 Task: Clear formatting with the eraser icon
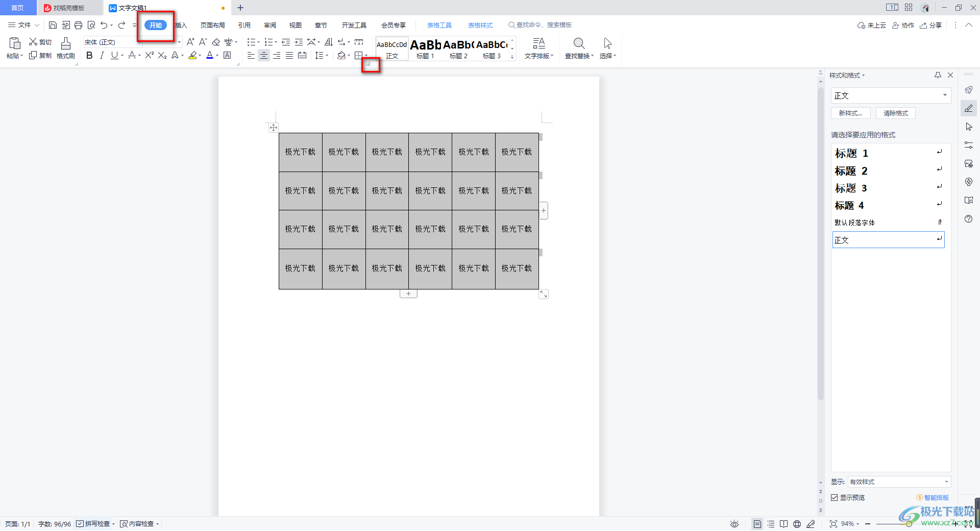pyautogui.click(x=216, y=42)
